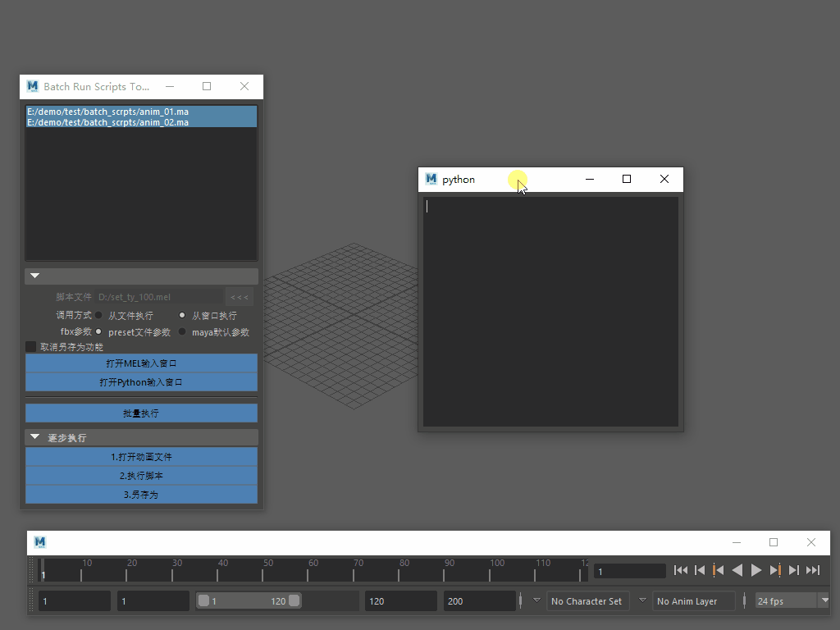This screenshot has height=630, width=840.
Task: Step forward one frame
Action: 794,570
